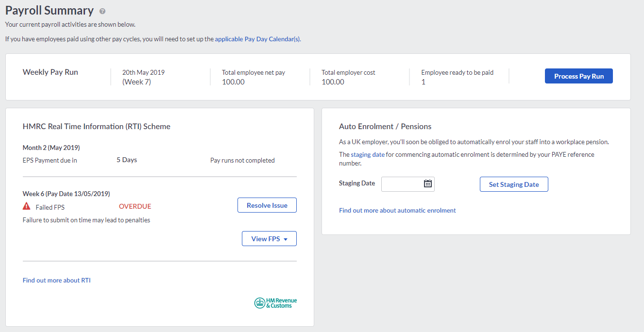
Task: Open the calendar picker for Staging Date
Action: tap(427, 183)
